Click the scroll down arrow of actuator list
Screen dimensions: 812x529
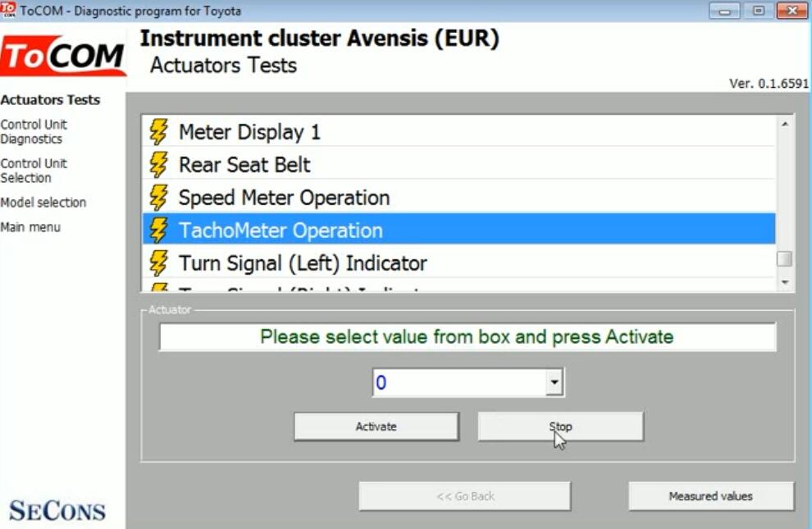tap(785, 282)
